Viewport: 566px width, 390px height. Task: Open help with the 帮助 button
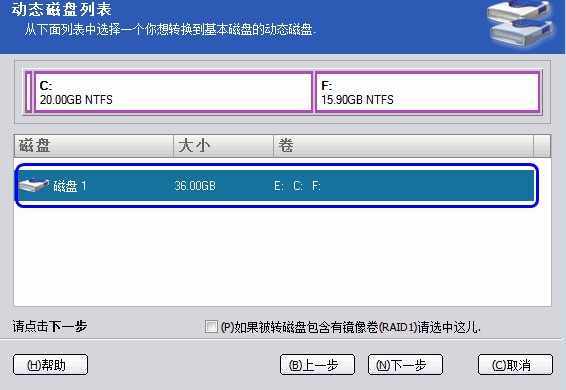point(50,365)
